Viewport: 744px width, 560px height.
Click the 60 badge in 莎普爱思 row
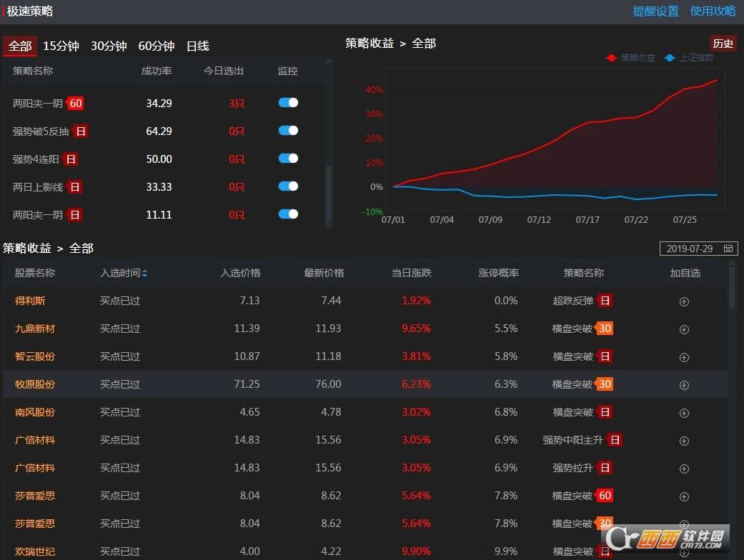[x=604, y=496]
